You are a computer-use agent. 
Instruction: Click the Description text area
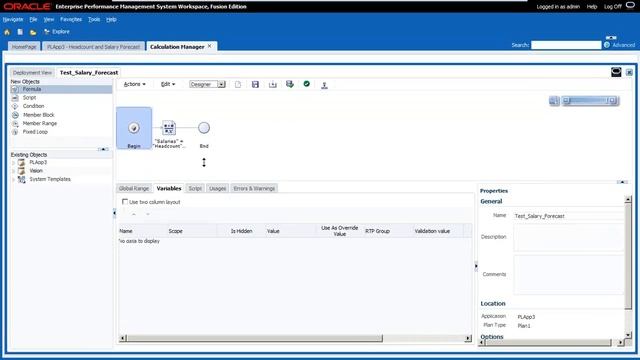click(569, 237)
